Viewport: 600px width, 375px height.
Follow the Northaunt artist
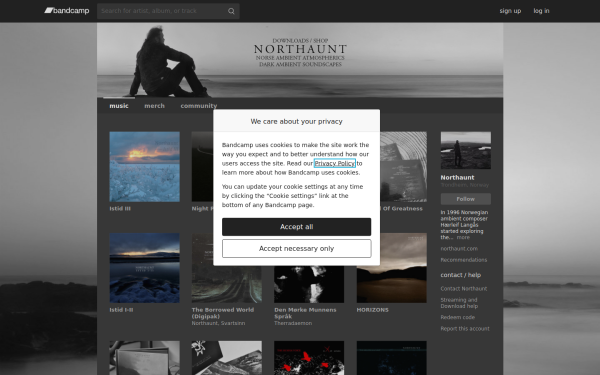tap(466, 199)
